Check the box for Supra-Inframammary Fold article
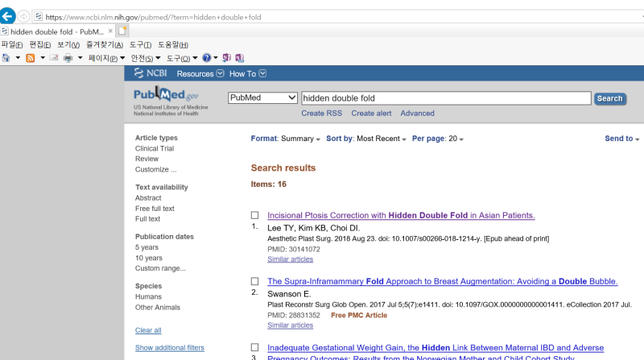This screenshot has height=360, width=644. [254, 281]
